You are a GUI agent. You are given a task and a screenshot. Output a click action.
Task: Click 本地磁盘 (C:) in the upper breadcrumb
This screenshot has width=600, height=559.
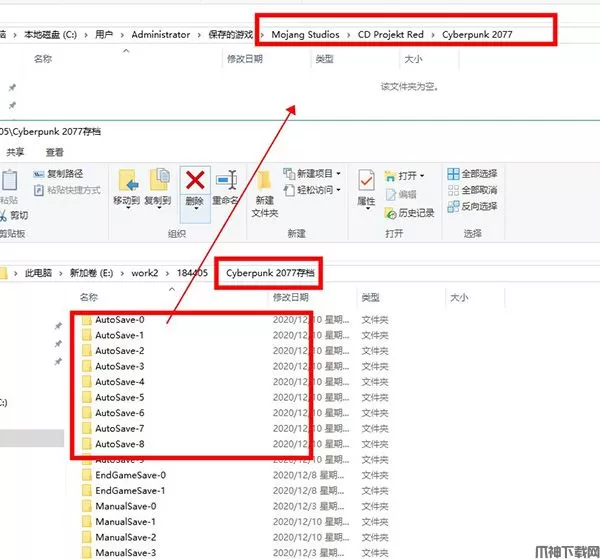50,34
